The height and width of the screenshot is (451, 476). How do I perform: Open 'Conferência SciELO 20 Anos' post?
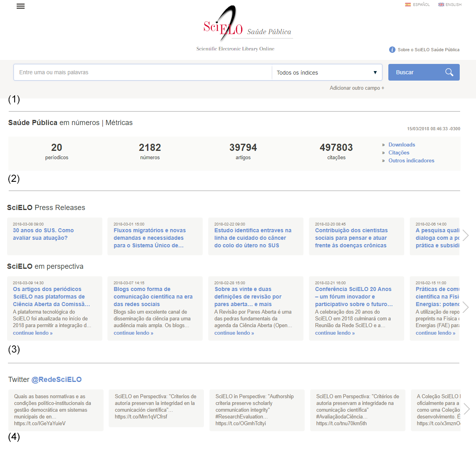click(x=354, y=297)
